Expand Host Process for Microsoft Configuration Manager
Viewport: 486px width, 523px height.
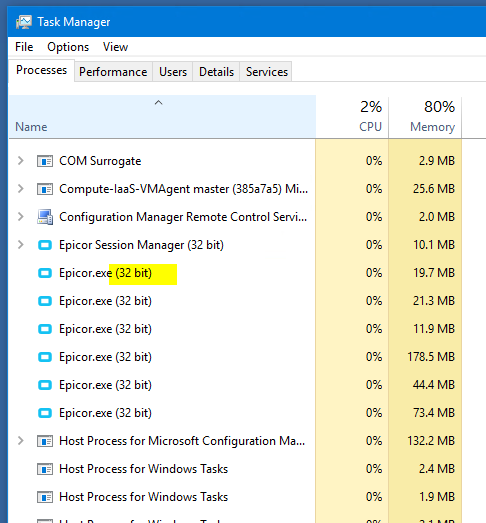pos(21,441)
